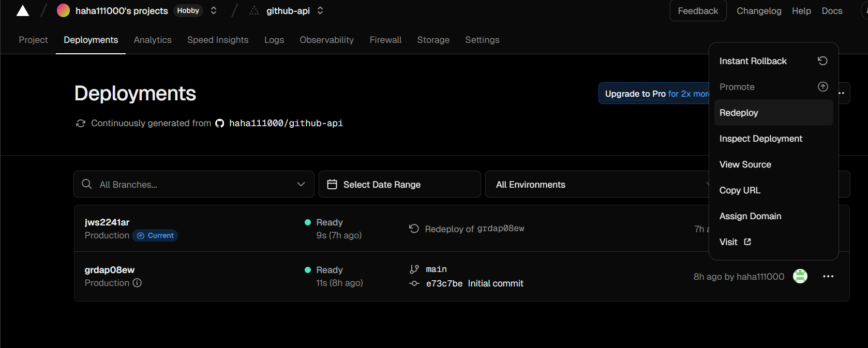Click the info icon next to Production
This screenshot has height=348, width=868.
(137, 283)
